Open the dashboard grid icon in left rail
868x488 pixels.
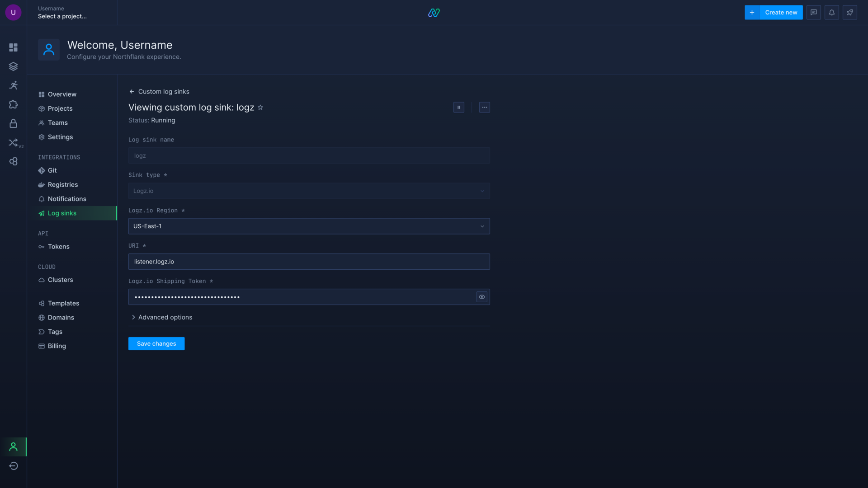[x=13, y=47]
